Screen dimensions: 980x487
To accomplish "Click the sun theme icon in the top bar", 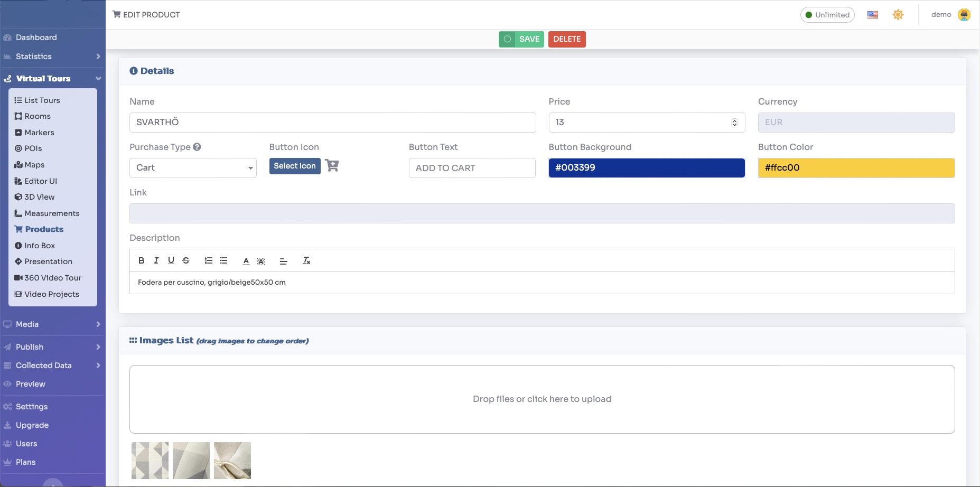I will 898,14.
